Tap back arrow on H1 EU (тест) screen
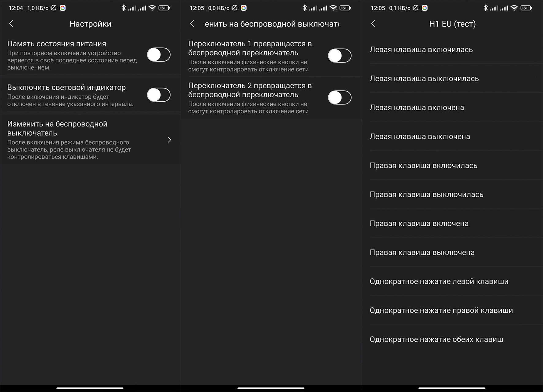543x392 pixels. [373, 24]
